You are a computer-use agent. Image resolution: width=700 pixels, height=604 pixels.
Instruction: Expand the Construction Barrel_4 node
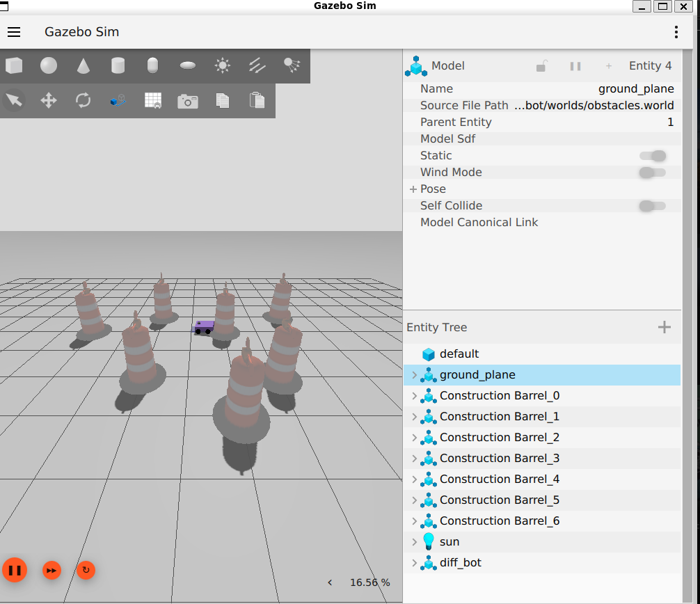point(414,479)
